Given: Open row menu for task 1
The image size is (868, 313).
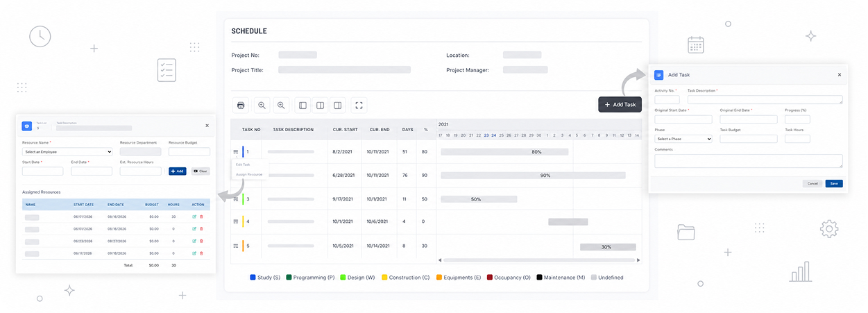Looking at the screenshot, I should [236, 151].
